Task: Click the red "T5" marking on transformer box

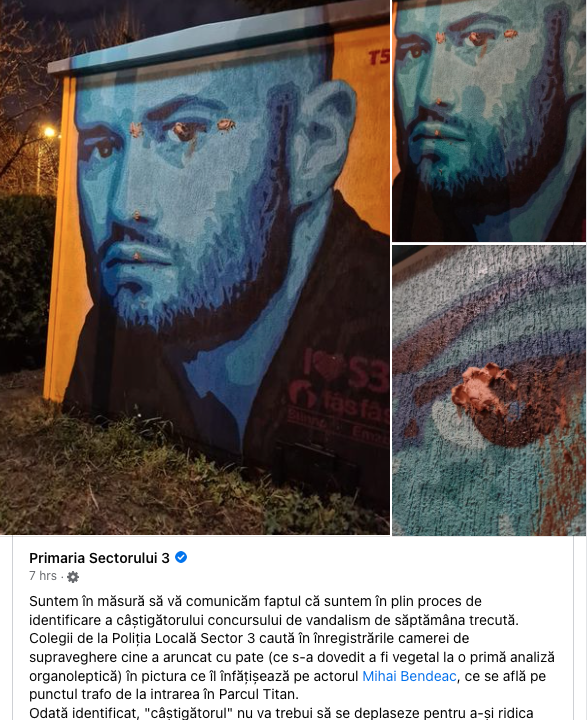Action: (x=378, y=57)
